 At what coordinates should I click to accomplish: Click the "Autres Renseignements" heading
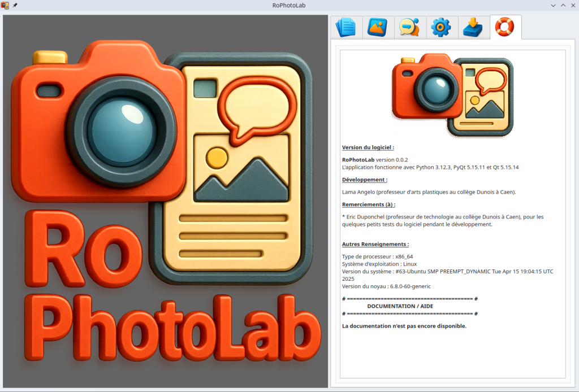[375, 244]
